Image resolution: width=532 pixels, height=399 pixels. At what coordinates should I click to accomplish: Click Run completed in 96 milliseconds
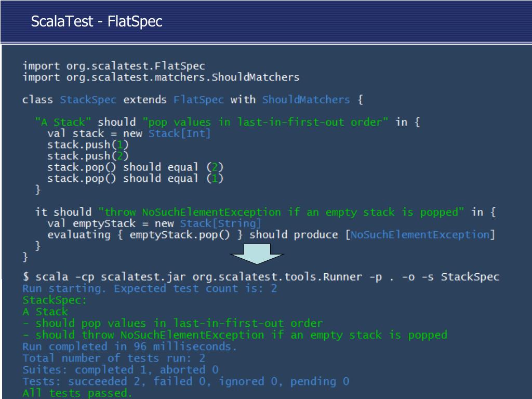point(129,347)
